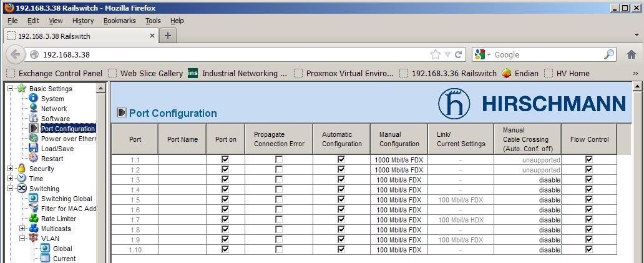Screen dimensions: 644x263
Task: Click the Restart gear icon
Action: [34, 159]
